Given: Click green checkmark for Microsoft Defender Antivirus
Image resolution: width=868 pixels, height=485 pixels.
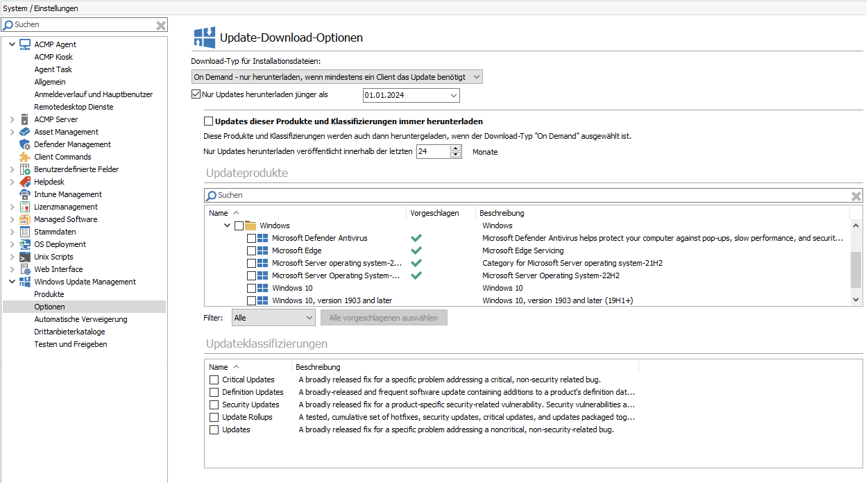Looking at the screenshot, I should tap(416, 238).
